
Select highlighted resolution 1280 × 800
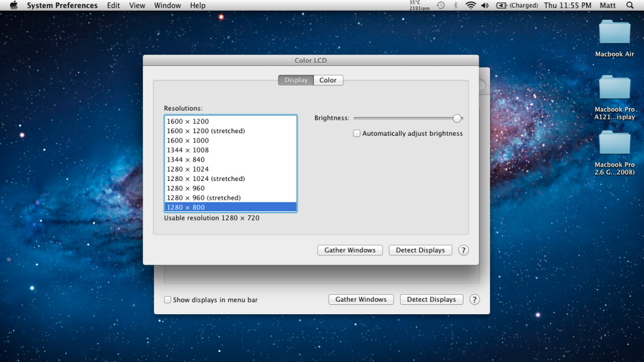[x=230, y=207]
